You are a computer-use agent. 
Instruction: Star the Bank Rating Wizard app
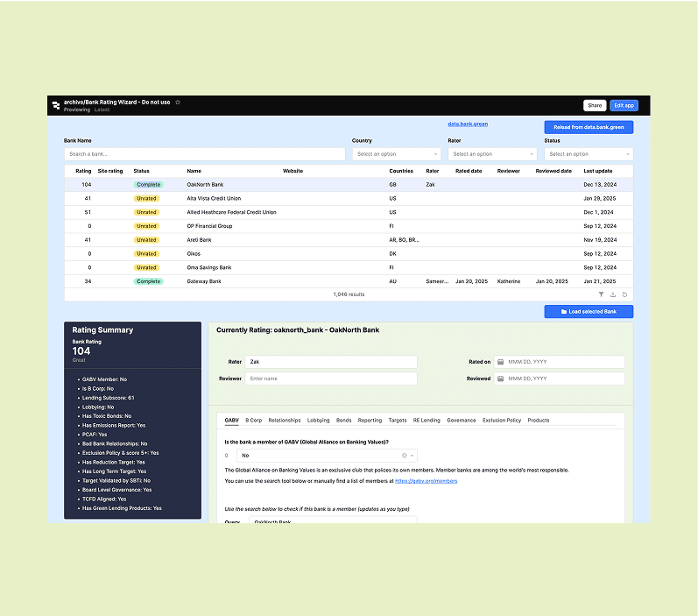[x=178, y=102]
